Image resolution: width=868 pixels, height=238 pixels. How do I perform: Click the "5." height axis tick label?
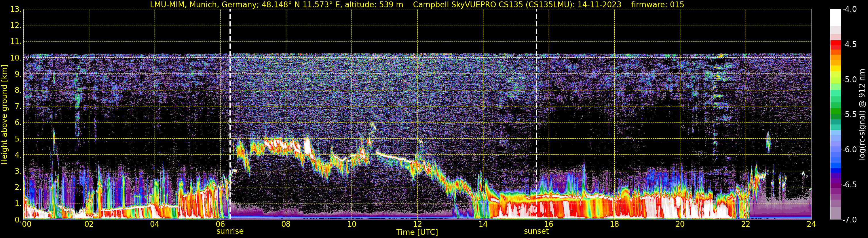18,139
